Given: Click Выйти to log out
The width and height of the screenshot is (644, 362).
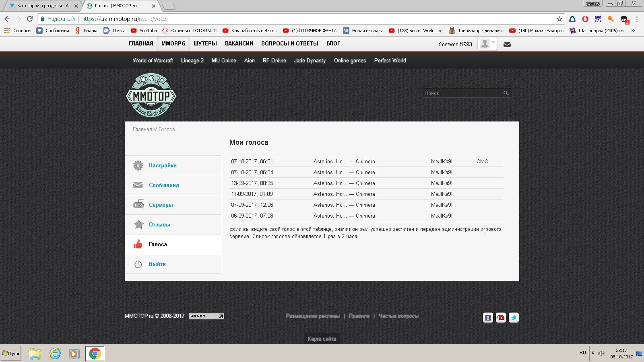Looking at the screenshot, I should 157,264.
